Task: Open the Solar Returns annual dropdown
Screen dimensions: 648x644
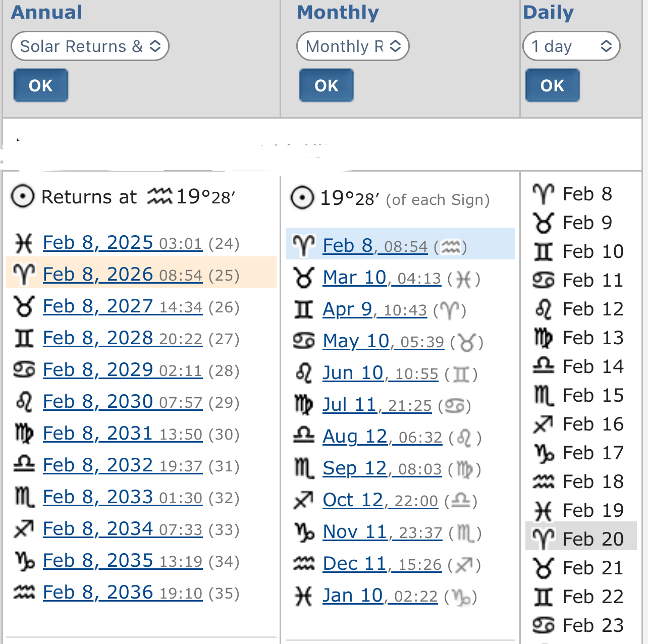Action: pyautogui.click(x=90, y=46)
